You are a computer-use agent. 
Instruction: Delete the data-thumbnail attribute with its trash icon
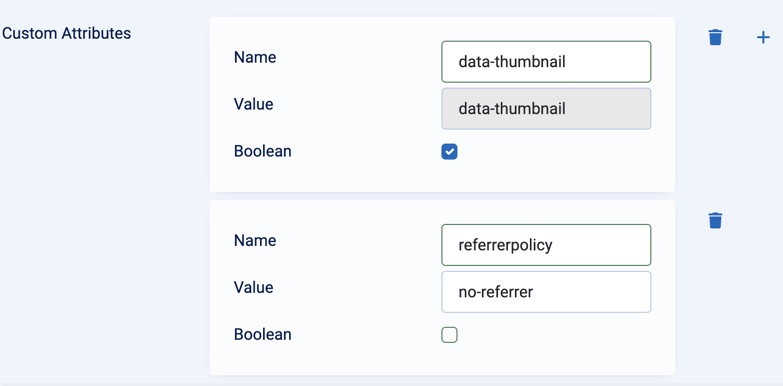coord(715,37)
